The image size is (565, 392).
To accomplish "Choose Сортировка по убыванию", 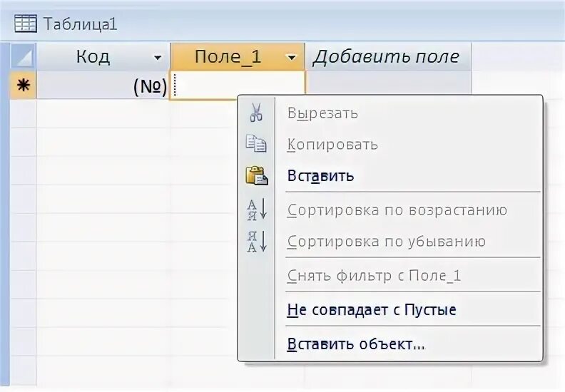I will pyautogui.click(x=386, y=241).
